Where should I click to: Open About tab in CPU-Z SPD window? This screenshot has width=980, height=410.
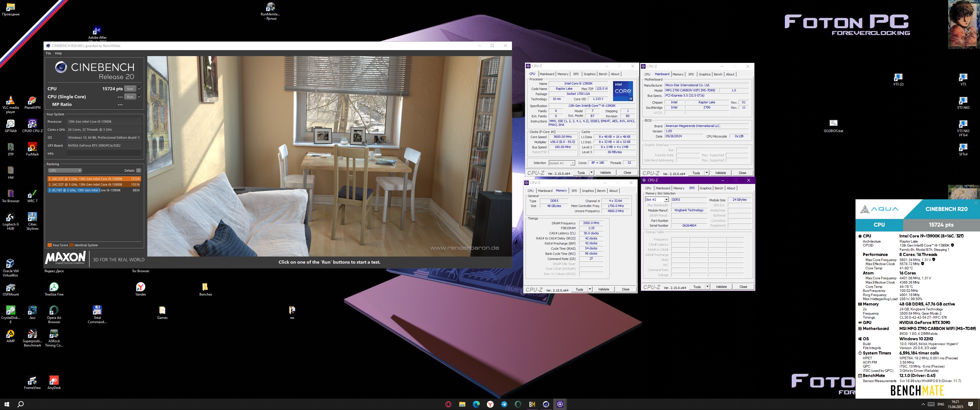731,188
